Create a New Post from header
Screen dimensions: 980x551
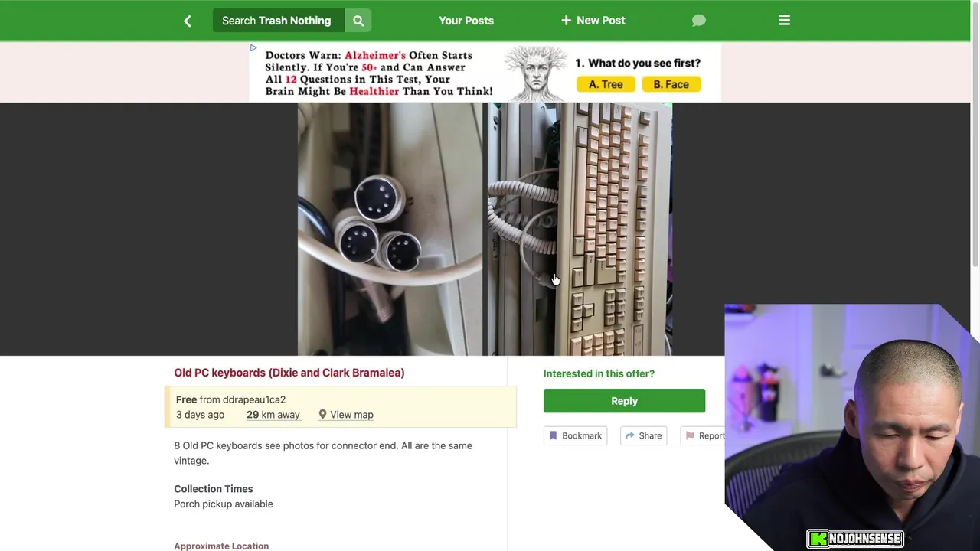click(593, 21)
